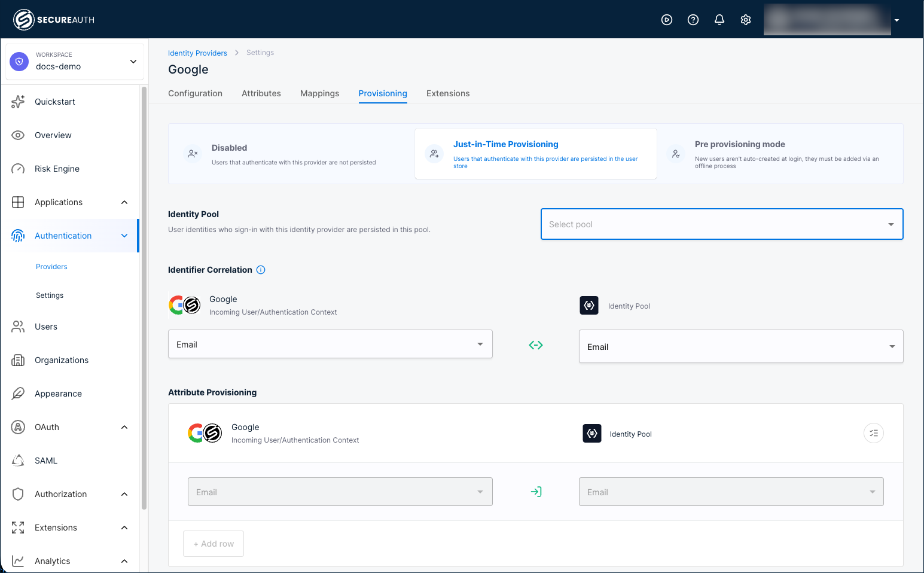This screenshot has height=573, width=924.
Task: Click the Analytics chart icon
Action: [x=18, y=561]
